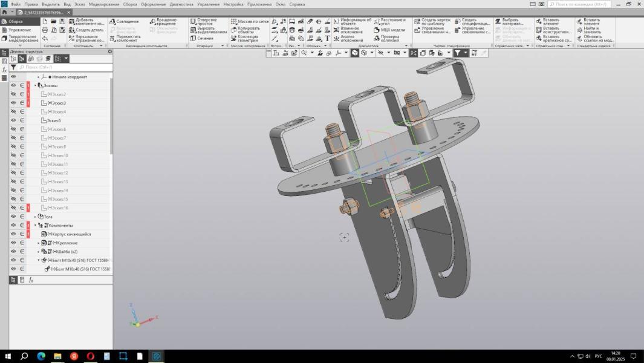Open the Сборка menu

(130, 4)
